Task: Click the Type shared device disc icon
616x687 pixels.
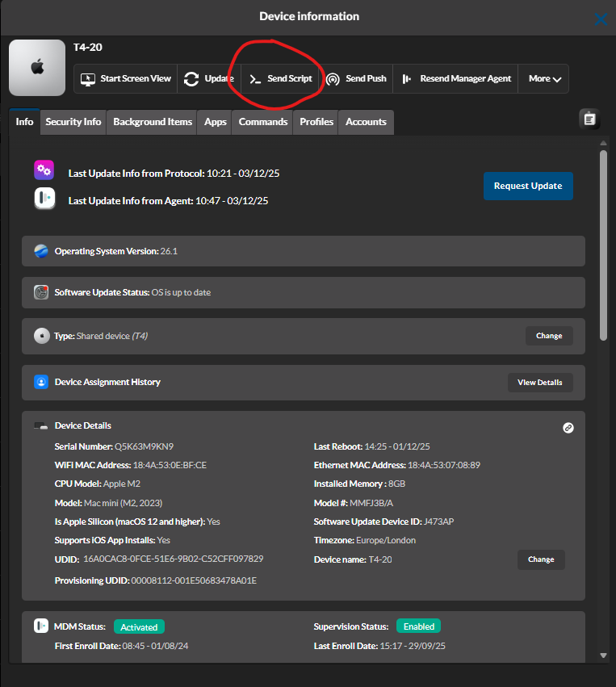Action: 42,336
